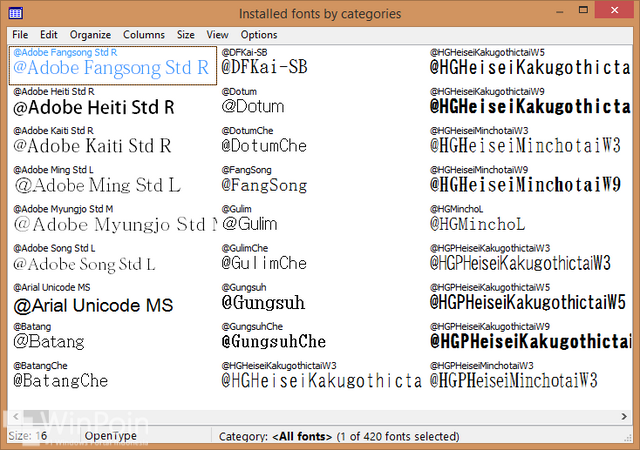Image resolution: width=640 pixels, height=450 pixels.
Task: Select the @HGHeiseiKakugothictaiW3 font
Action: click(x=321, y=379)
